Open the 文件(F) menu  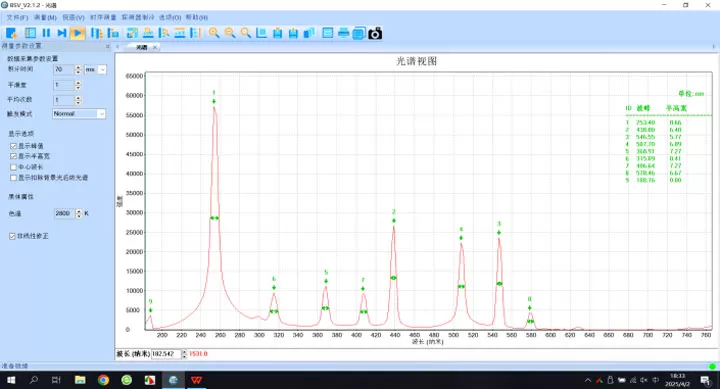[17, 17]
